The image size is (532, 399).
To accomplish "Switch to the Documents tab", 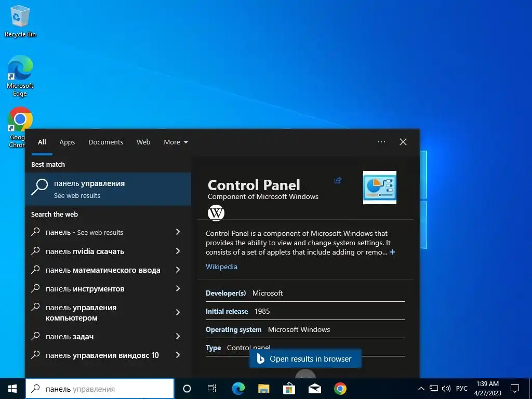I will pyautogui.click(x=105, y=142).
